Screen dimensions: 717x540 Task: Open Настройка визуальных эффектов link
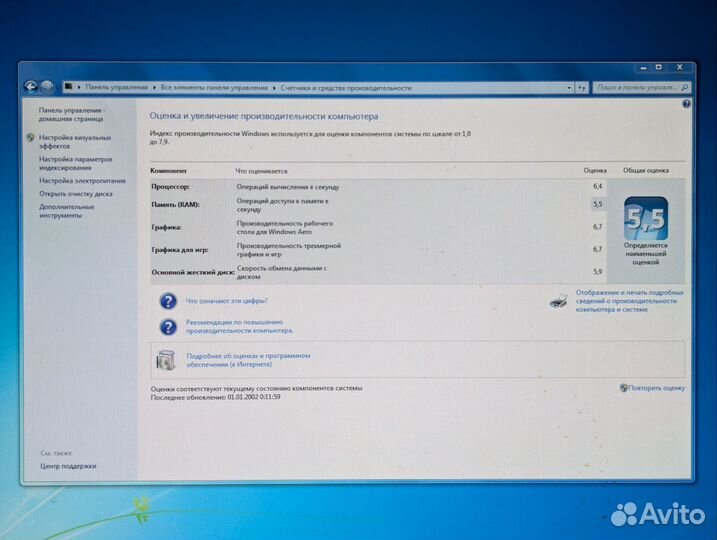(x=75, y=142)
